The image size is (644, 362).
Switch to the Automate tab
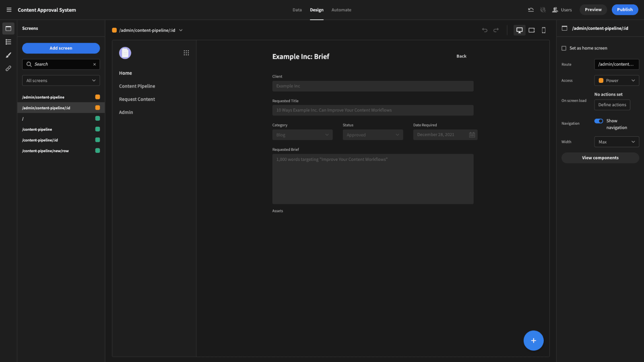click(341, 10)
